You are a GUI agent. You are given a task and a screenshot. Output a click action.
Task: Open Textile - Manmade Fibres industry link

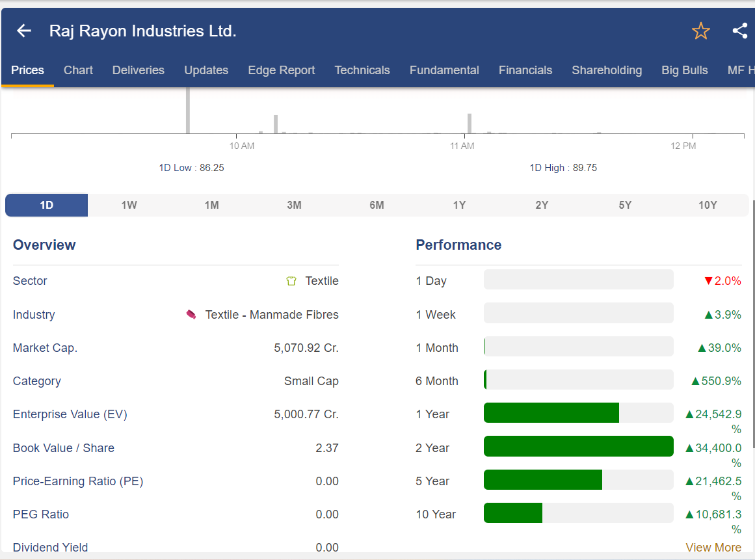pyautogui.click(x=272, y=315)
